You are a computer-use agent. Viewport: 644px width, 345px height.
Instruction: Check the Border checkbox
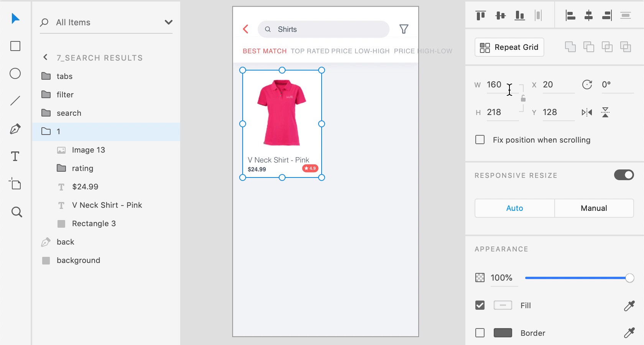coord(480,333)
